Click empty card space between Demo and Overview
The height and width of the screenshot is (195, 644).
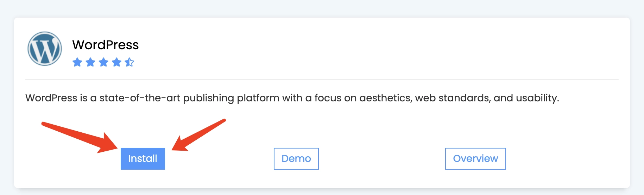pos(382,159)
